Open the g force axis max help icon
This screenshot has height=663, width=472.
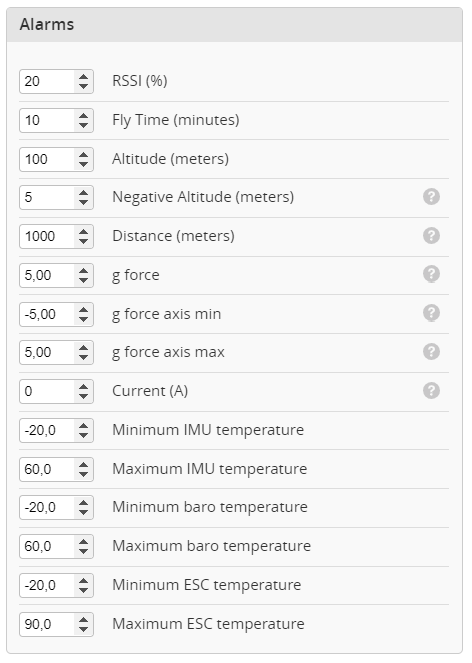click(x=431, y=352)
